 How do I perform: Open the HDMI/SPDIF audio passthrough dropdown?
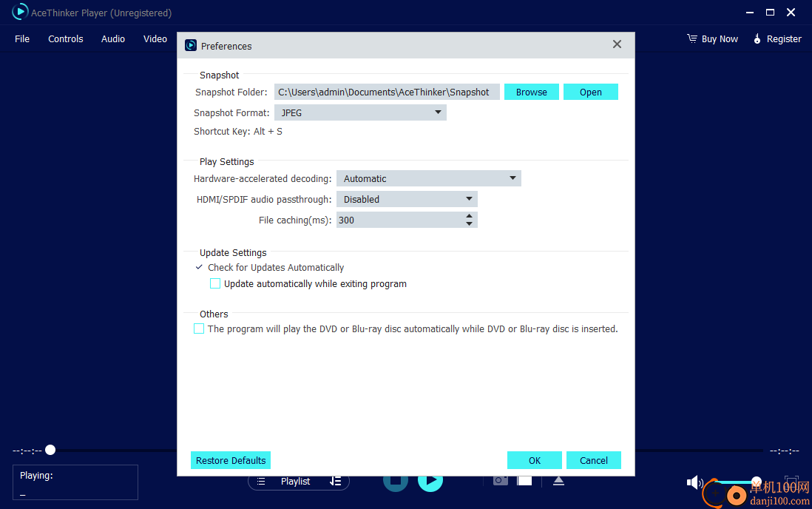tap(407, 199)
